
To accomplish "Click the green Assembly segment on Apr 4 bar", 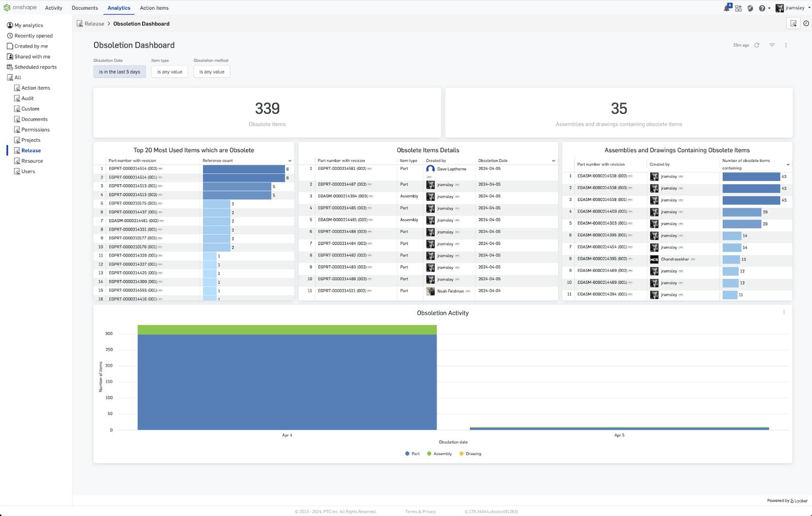I will (x=287, y=330).
